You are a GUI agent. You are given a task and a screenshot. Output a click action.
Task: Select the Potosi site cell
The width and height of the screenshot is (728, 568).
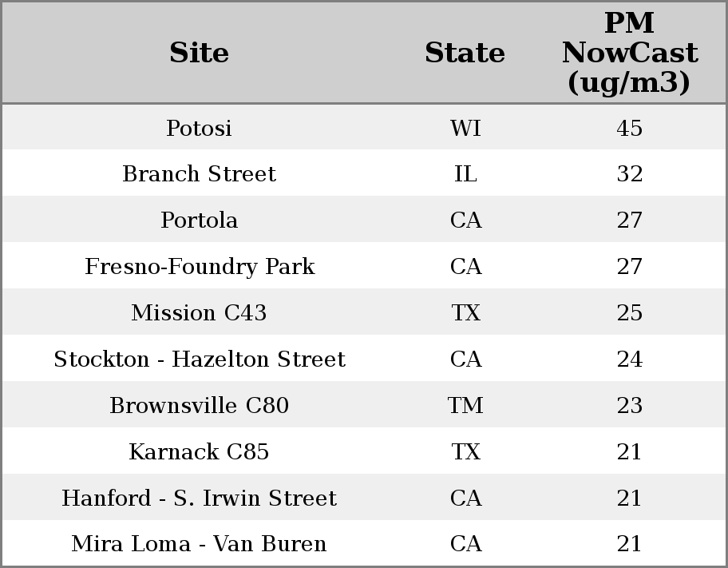(x=199, y=128)
